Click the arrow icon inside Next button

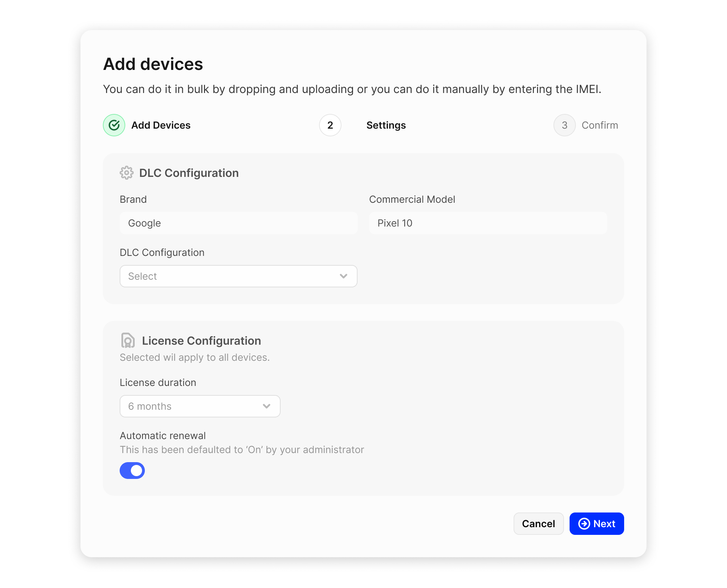[584, 524]
